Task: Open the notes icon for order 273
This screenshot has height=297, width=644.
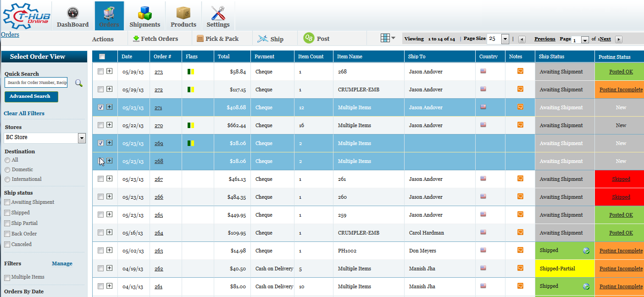Action: [520, 71]
